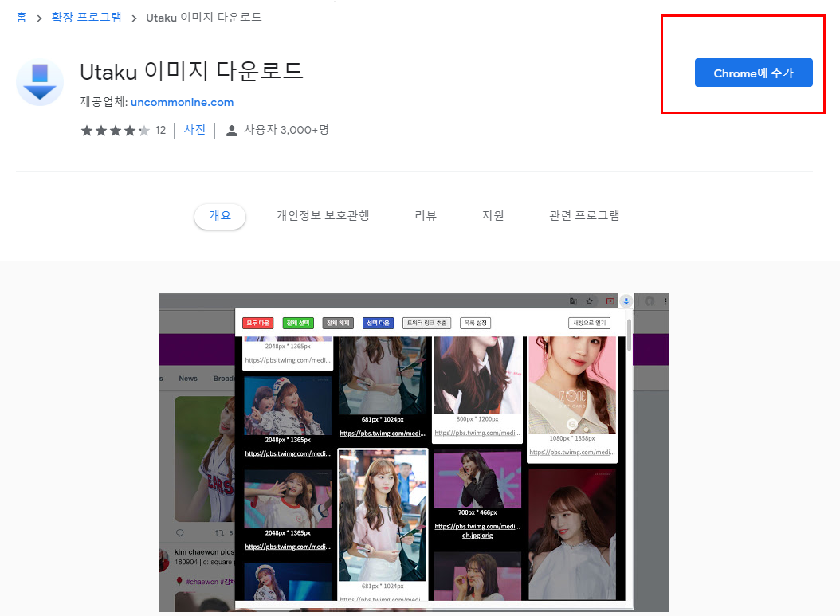Screen dimensions: 840x616
Task: Click 목록 설정 button in screenshot
Action: (475, 323)
